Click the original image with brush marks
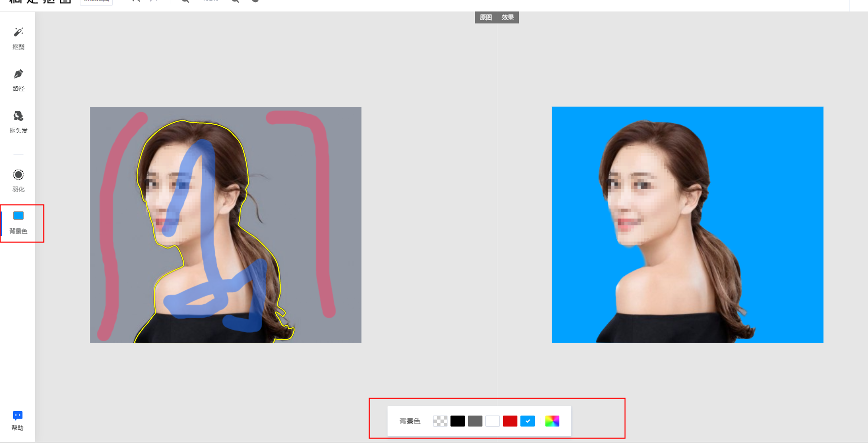 [x=226, y=224]
